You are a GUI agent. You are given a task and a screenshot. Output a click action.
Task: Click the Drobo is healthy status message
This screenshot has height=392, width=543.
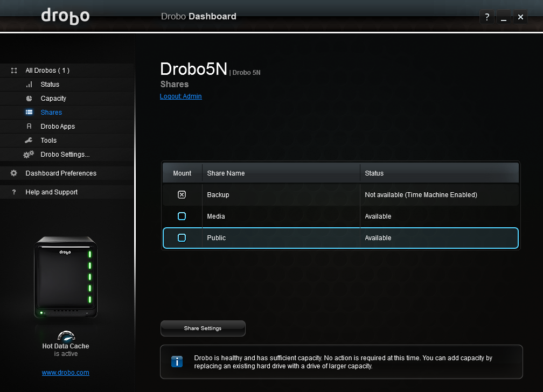pyautogui.click(x=343, y=362)
